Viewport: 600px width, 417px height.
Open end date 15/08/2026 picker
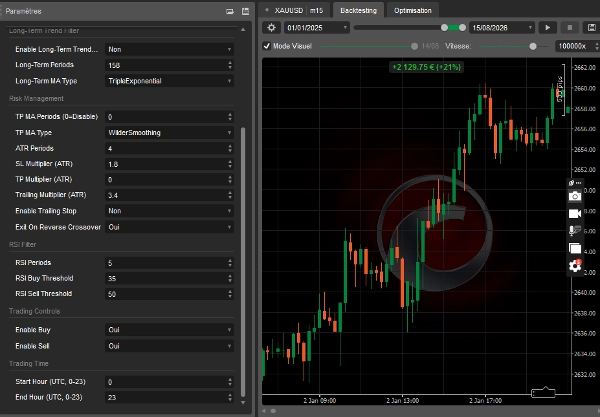(x=502, y=28)
